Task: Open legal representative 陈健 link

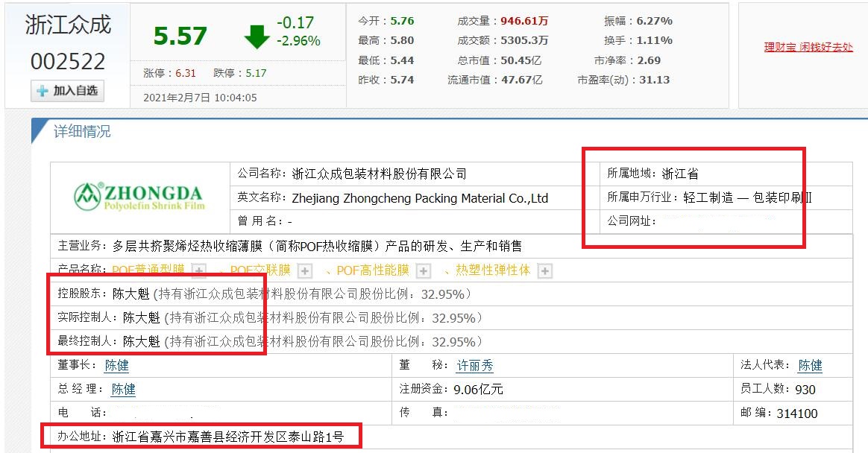Action: click(x=811, y=365)
